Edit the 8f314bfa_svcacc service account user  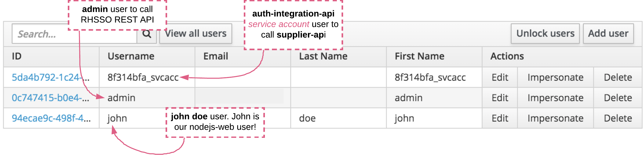point(500,77)
